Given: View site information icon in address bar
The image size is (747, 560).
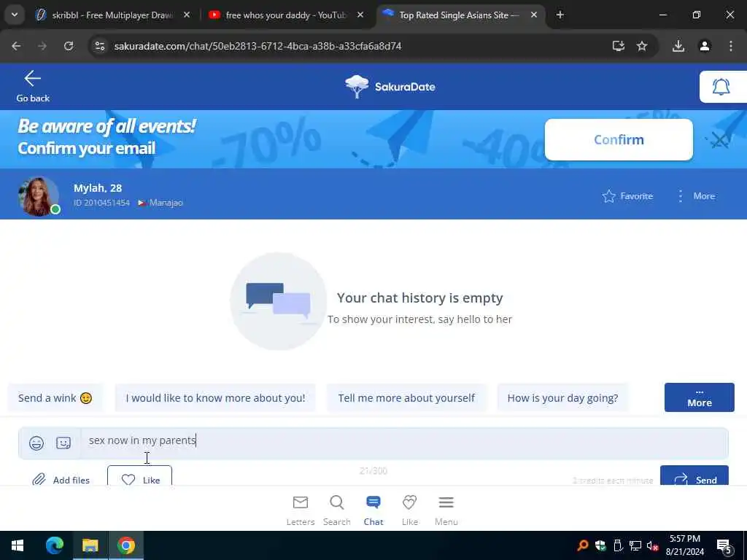Looking at the screenshot, I should 99,46.
